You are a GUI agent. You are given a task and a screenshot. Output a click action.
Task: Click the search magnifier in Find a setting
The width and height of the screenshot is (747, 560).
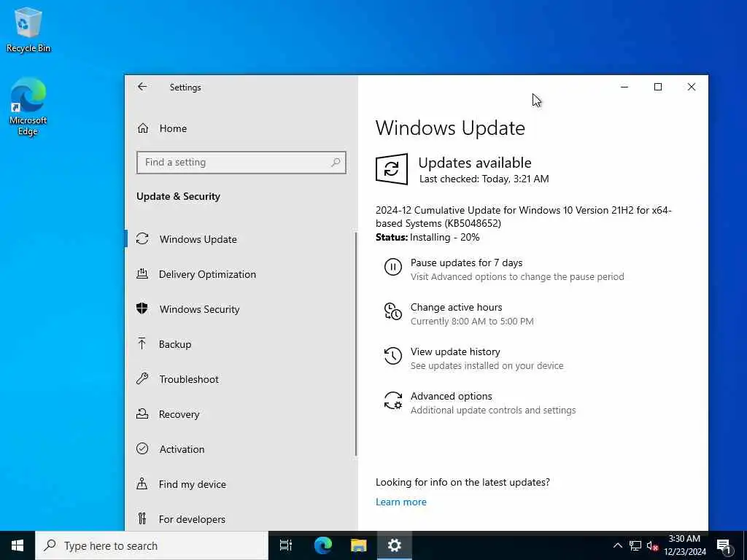tap(336, 163)
